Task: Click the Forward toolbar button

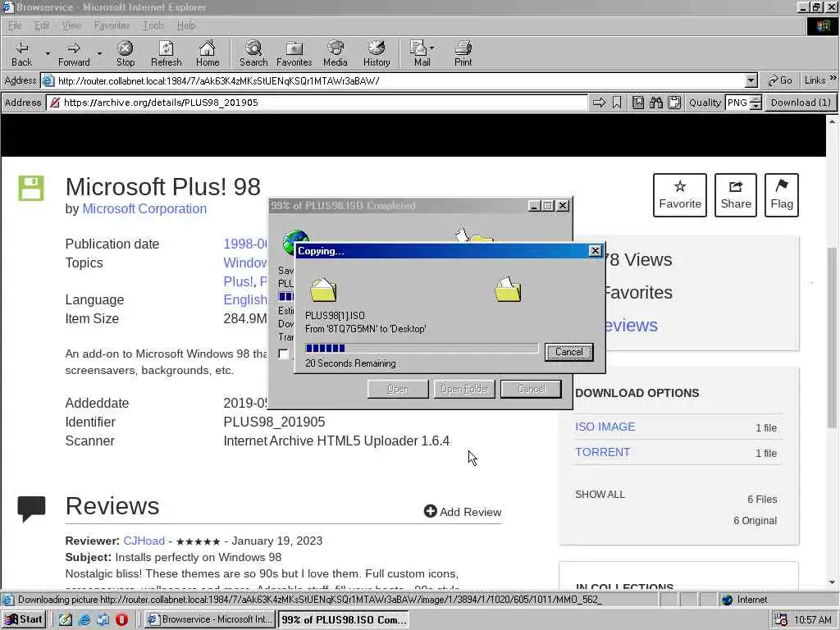Action: [74, 53]
